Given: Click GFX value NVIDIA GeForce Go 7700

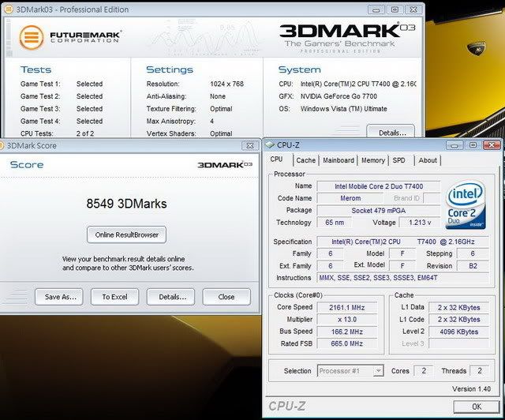Looking at the screenshot, I should (339, 96).
